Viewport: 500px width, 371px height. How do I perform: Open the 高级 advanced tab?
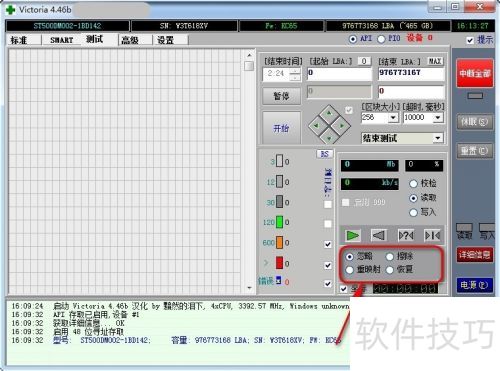click(130, 40)
